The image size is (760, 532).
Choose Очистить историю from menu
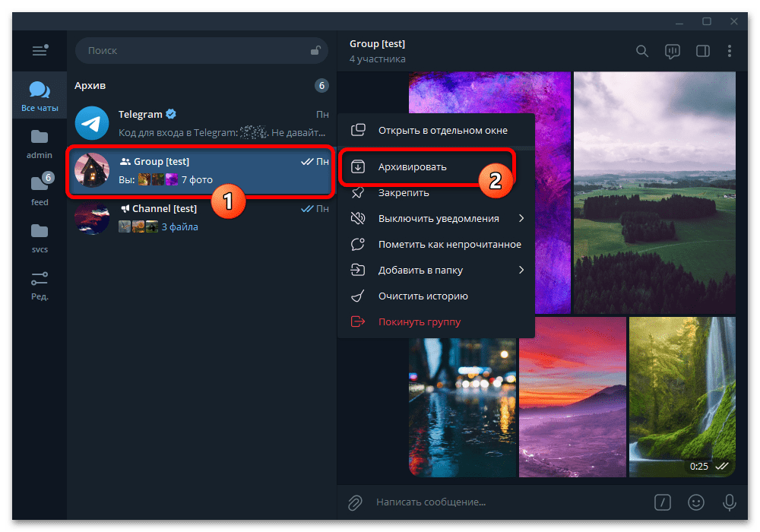coord(436,296)
